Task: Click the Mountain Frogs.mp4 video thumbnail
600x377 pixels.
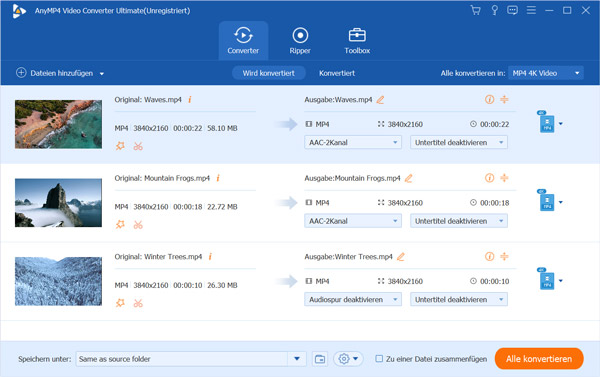Action: pos(58,202)
